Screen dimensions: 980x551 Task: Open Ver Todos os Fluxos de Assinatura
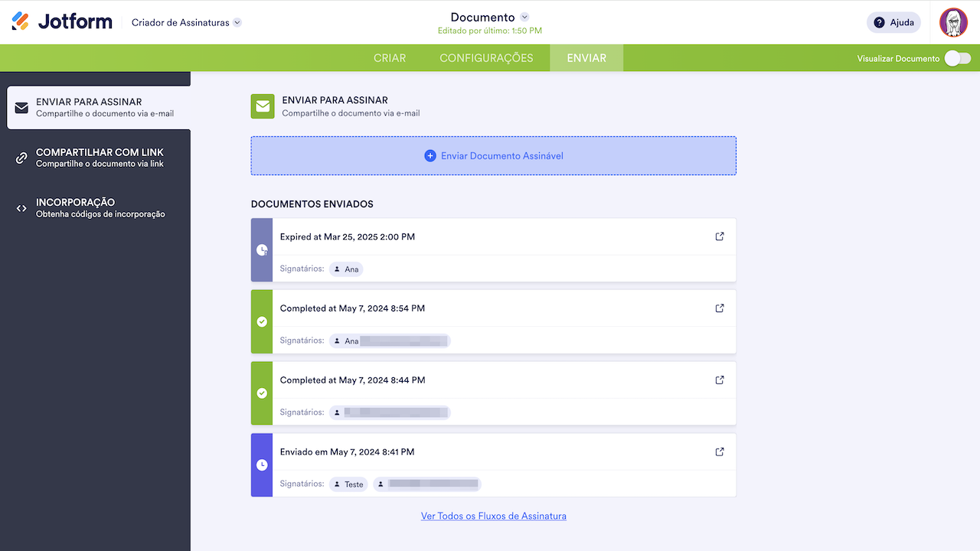pyautogui.click(x=493, y=516)
